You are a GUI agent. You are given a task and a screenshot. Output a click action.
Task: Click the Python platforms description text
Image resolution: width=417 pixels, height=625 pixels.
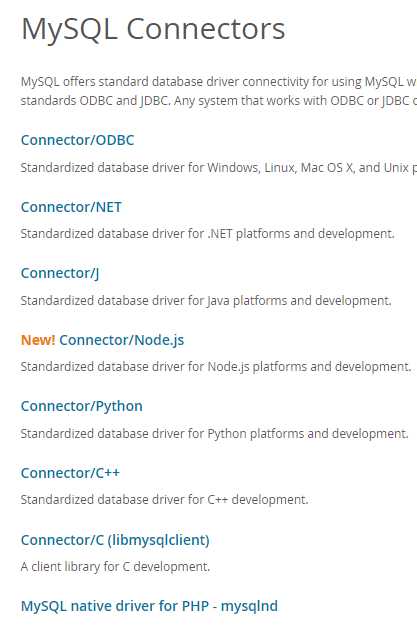214,433
